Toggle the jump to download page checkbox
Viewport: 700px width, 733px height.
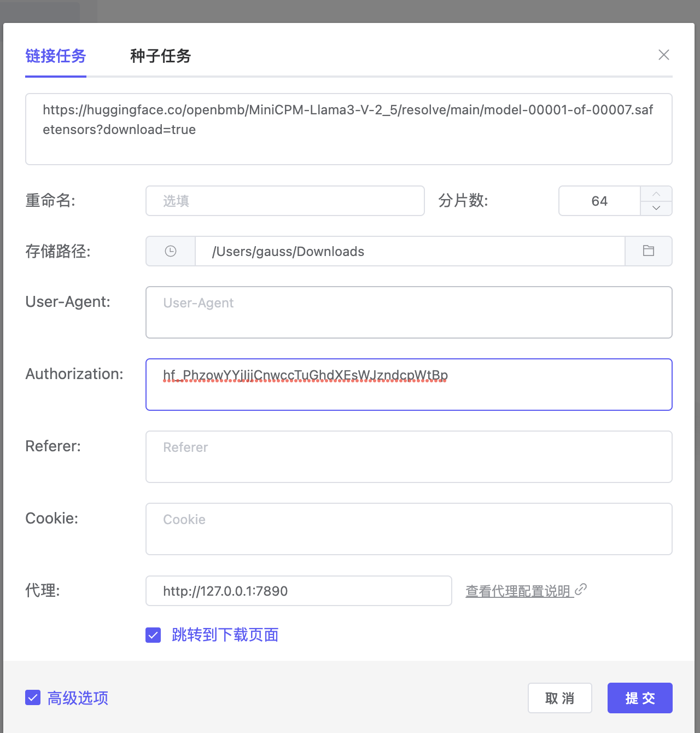click(153, 635)
